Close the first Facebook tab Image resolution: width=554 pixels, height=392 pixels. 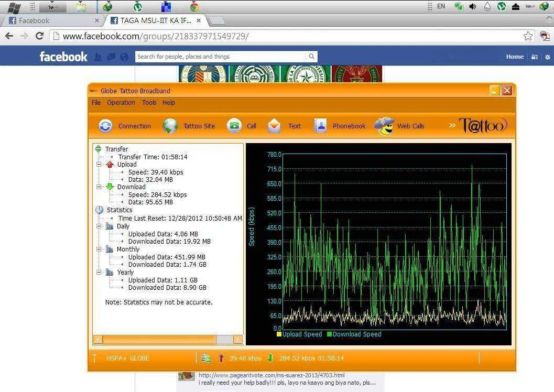point(97,20)
